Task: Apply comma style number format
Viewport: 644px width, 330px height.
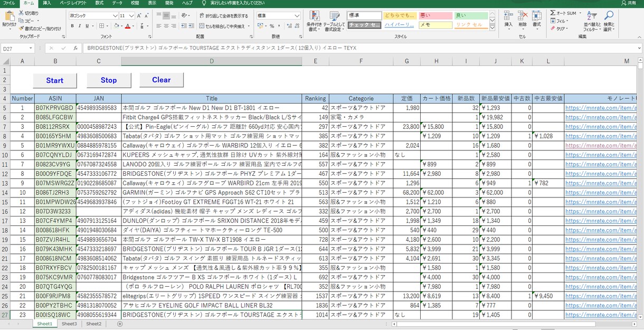Action: (279, 26)
